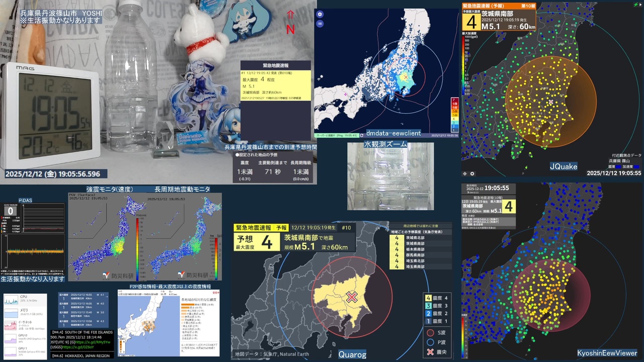Select the 15:40 M3.0 earthquake history row
644x362 pixels.
pos(83,315)
